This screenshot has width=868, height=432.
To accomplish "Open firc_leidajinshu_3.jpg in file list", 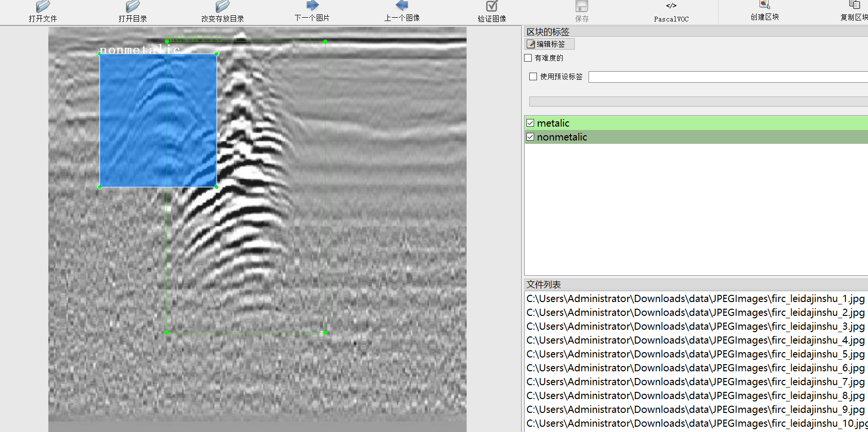I will tap(696, 326).
